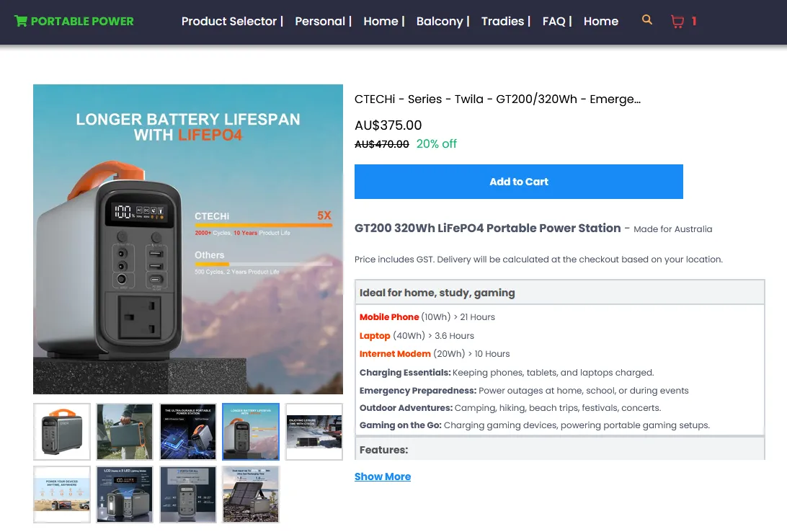Click the Price includes GST delivery note
Screen dimensions: 787x532
coord(538,260)
